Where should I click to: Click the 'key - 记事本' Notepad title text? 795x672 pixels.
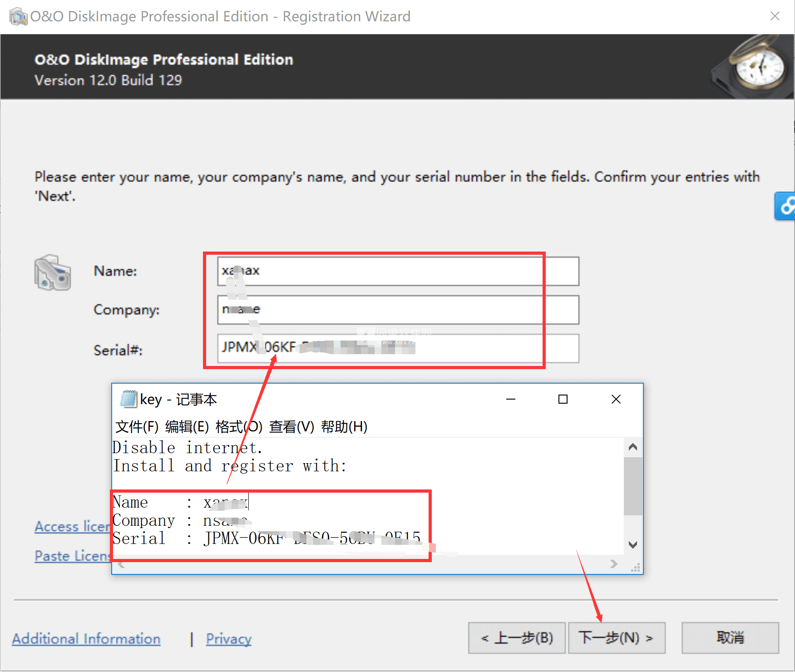[x=178, y=400]
